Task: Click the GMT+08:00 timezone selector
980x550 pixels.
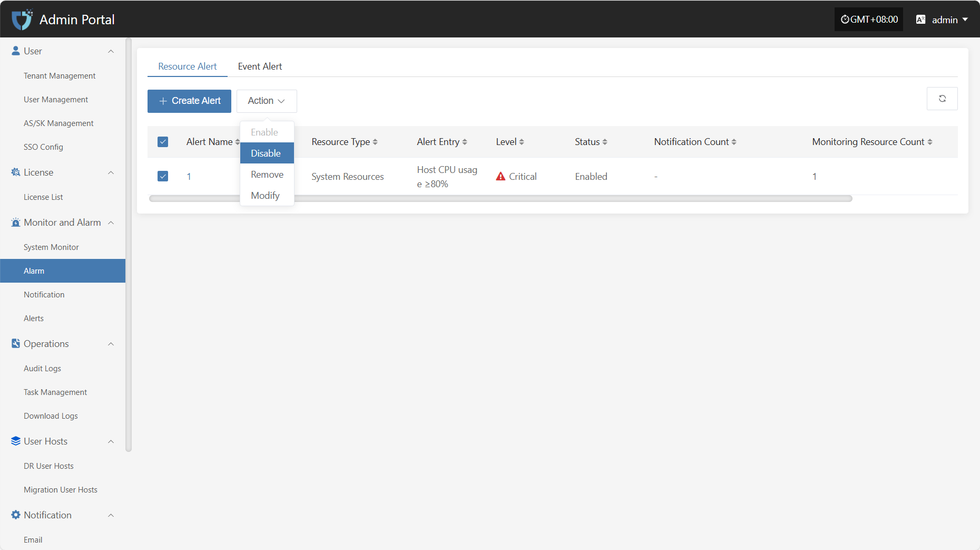Action: tap(869, 20)
